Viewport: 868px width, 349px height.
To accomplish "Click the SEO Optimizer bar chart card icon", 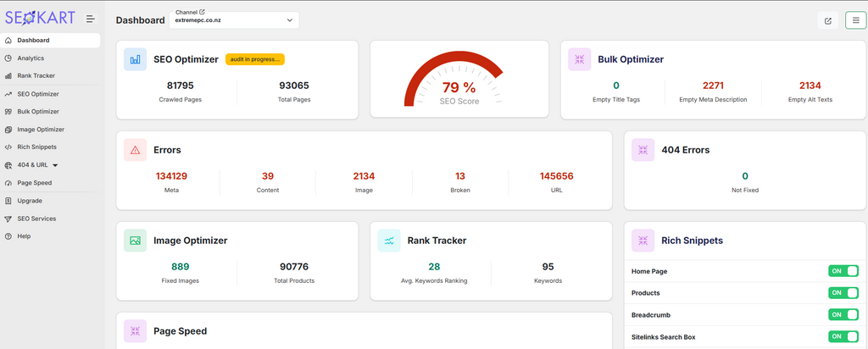I will [x=135, y=59].
